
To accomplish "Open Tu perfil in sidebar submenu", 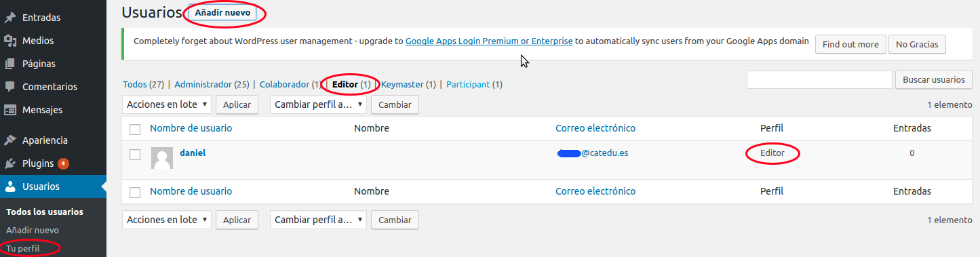I will point(23,249).
